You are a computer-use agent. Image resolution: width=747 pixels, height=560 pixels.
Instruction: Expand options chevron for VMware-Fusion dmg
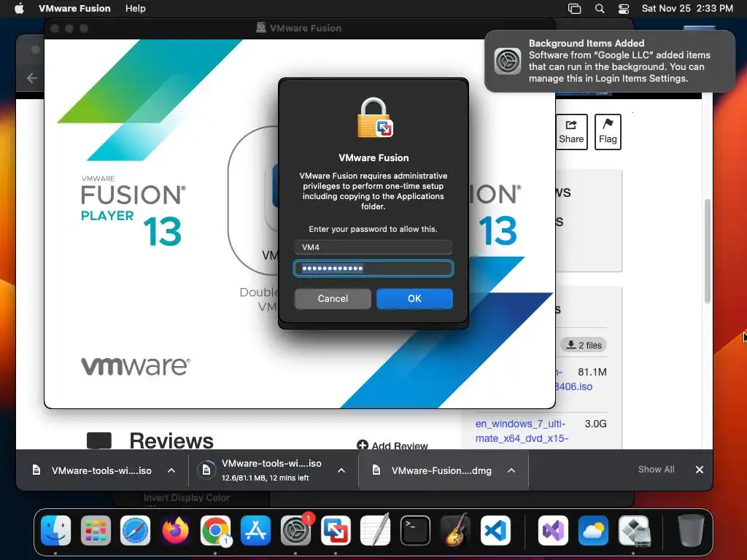[x=511, y=470]
